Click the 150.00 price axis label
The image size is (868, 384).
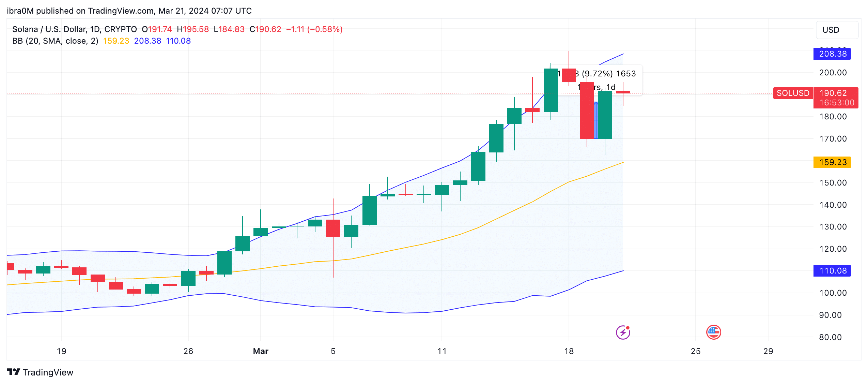tap(833, 183)
